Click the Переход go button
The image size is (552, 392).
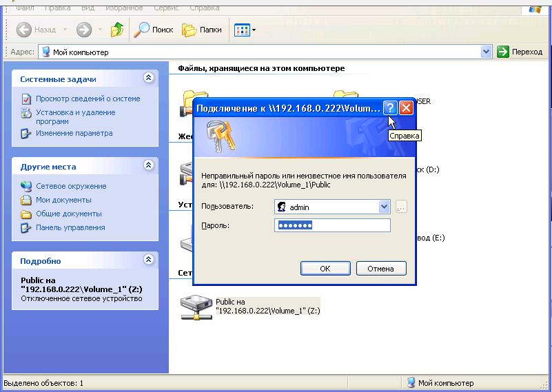(520, 52)
